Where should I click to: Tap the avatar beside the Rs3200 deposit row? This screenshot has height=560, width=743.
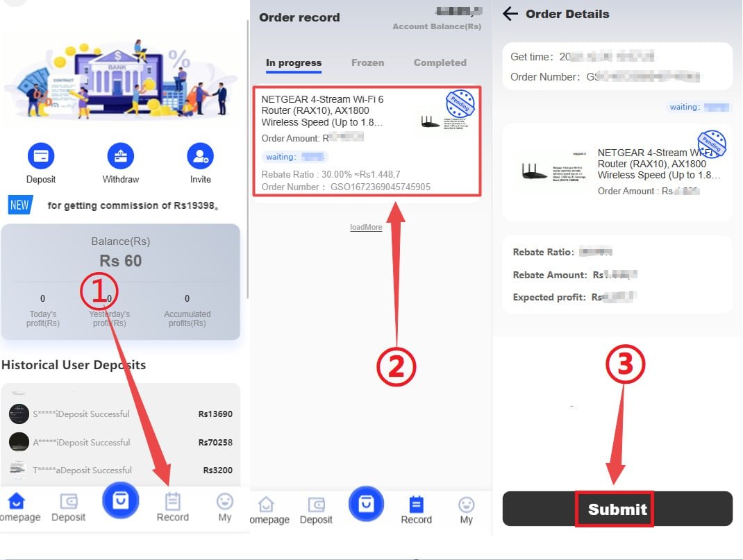(x=17, y=468)
